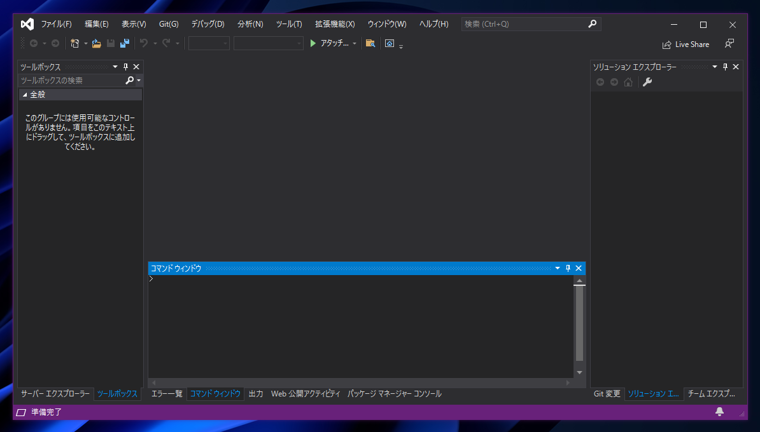The image size is (760, 432).
Task: Open the redo history dropdown arrow
Action: coord(177,44)
